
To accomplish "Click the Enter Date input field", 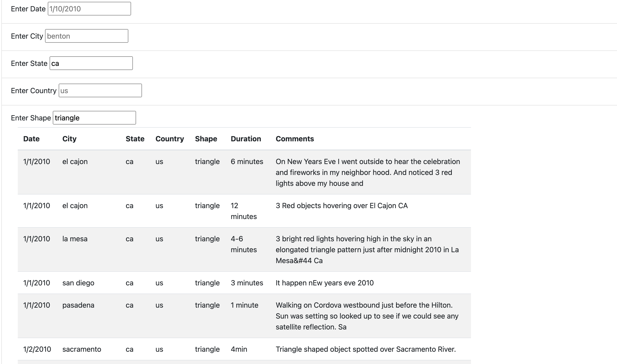I will [x=89, y=9].
